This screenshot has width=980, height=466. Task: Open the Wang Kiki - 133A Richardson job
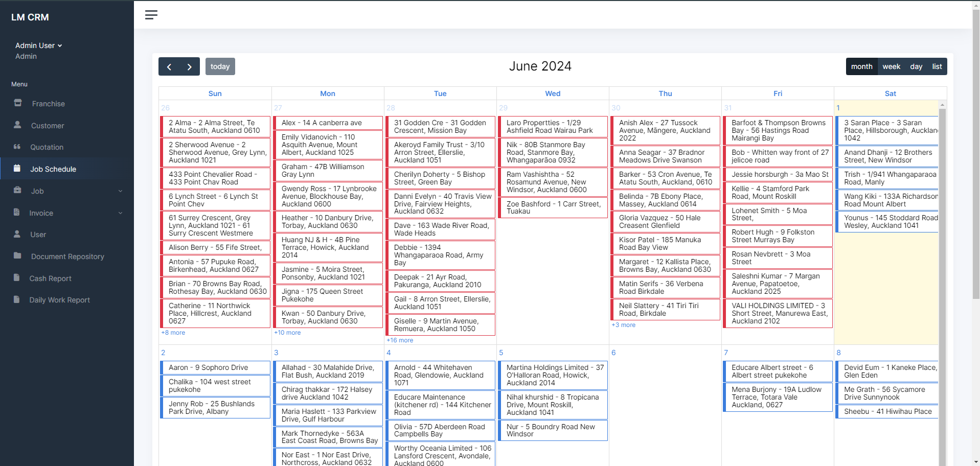click(x=887, y=200)
